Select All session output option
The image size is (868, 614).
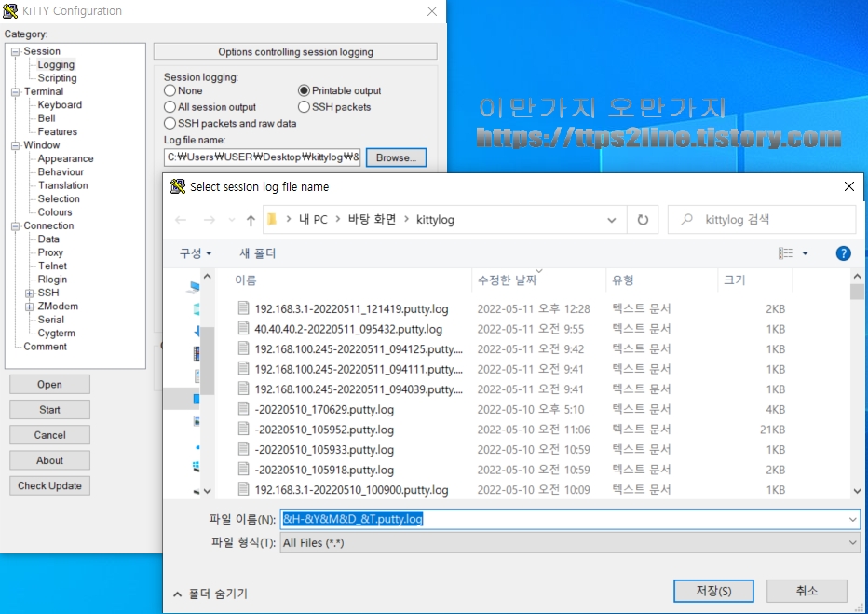[x=170, y=107]
